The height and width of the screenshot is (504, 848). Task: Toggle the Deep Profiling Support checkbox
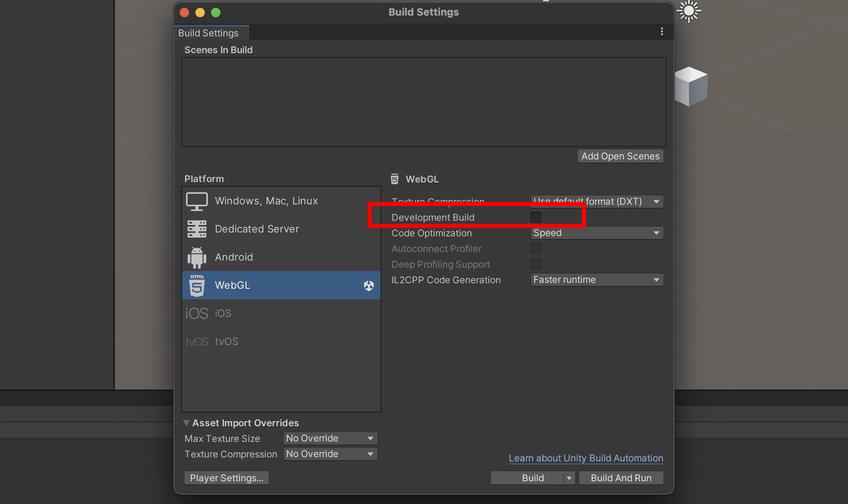536,264
